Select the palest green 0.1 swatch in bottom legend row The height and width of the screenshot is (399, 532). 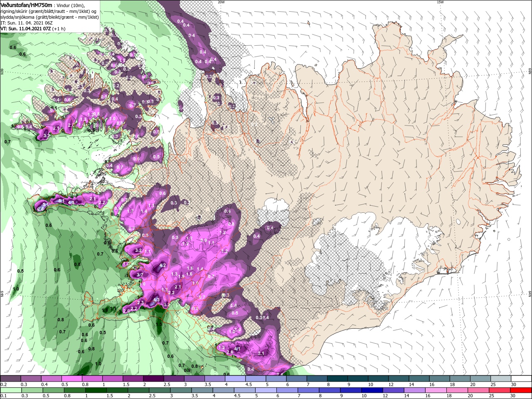[x=10, y=390]
